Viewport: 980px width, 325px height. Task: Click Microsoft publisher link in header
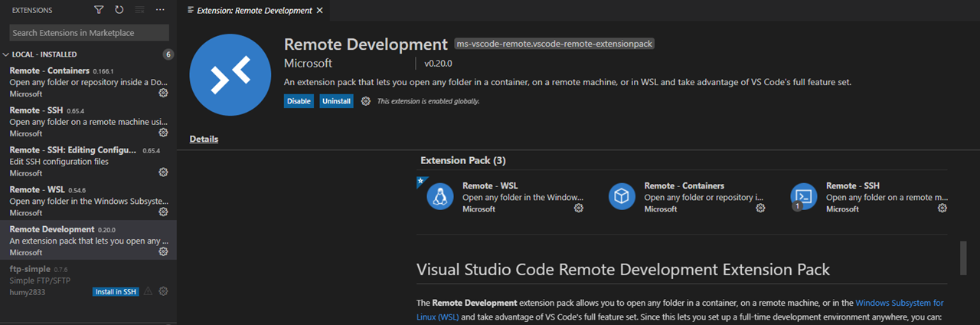coord(308,63)
